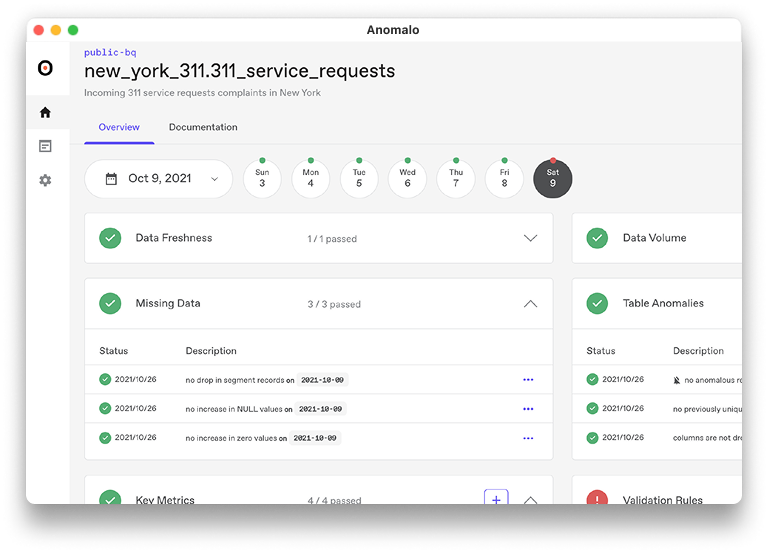The height and width of the screenshot is (552, 768).
Task: Click status check icon for segment records row
Action: pos(105,379)
